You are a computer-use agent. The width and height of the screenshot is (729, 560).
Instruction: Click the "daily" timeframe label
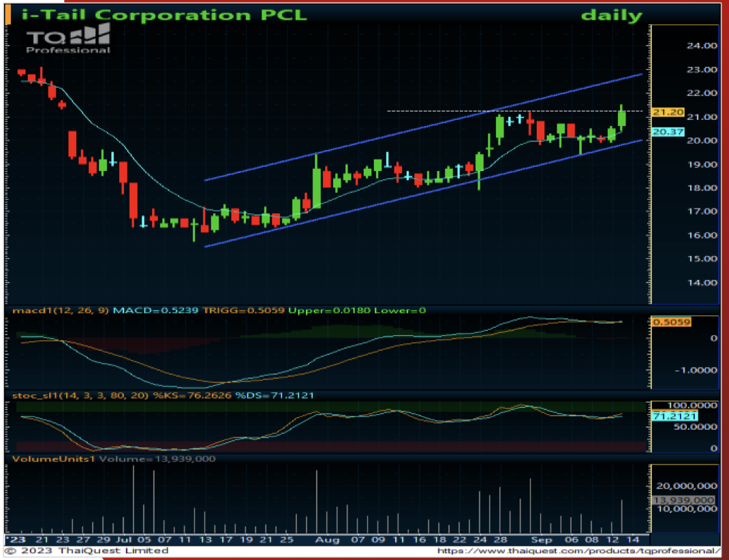(x=611, y=16)
